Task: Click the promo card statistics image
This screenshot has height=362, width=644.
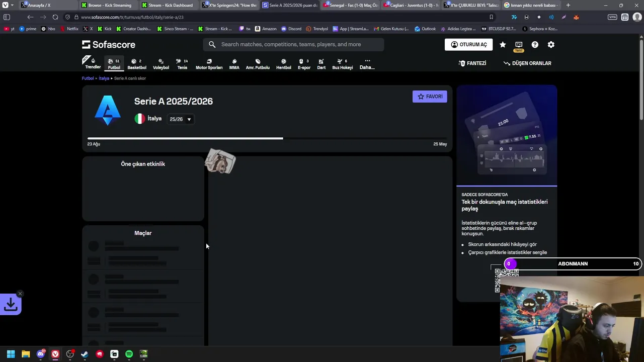Action: 507,136
